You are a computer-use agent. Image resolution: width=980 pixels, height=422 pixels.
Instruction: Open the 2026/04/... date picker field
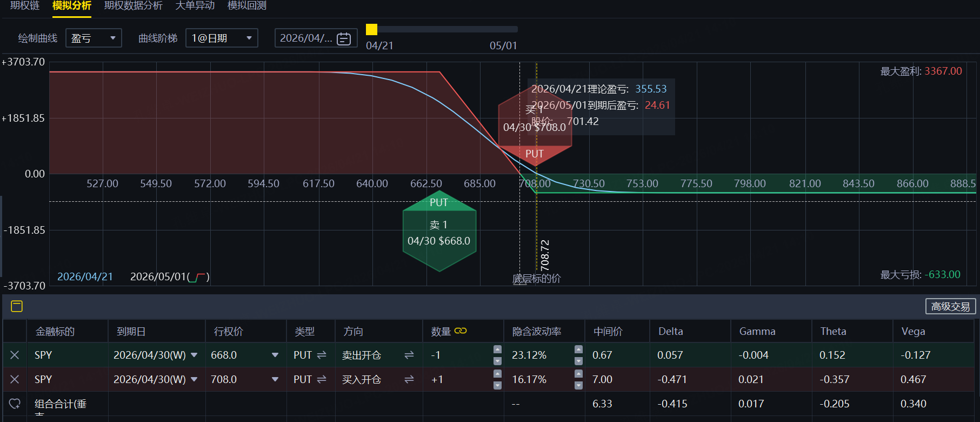point(316,38)
